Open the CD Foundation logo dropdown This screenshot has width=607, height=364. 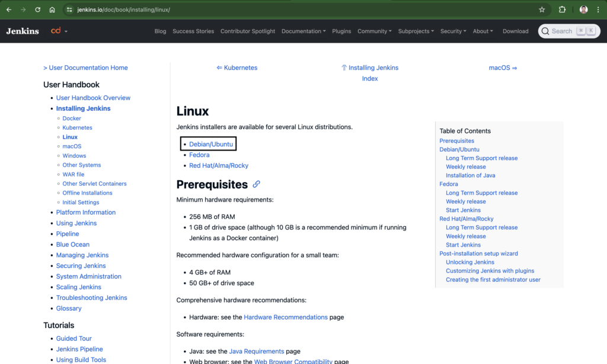pyautogui.click(x=59, y=31)
